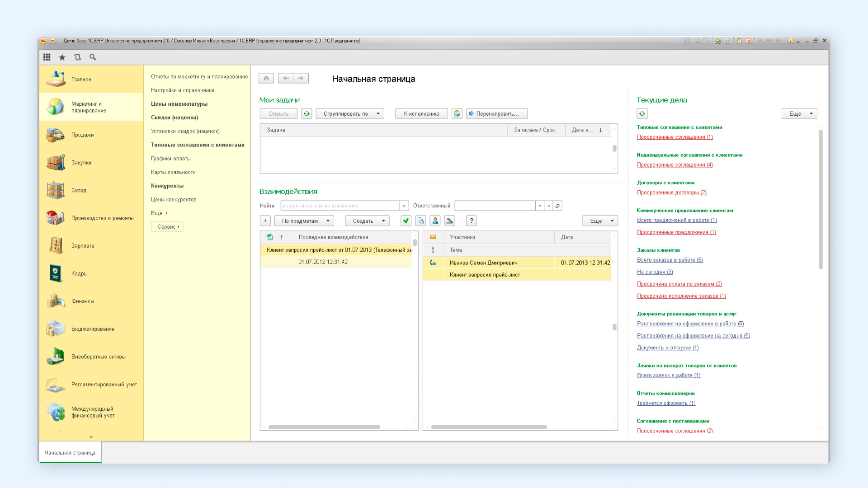868x488 pixels.
Task: Open Карты лояльности menu item
Action: point(173,172)
